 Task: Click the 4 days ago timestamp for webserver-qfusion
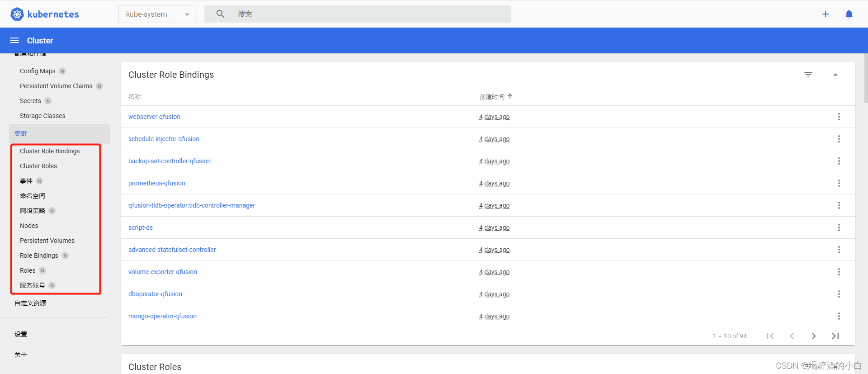[494, 117]
